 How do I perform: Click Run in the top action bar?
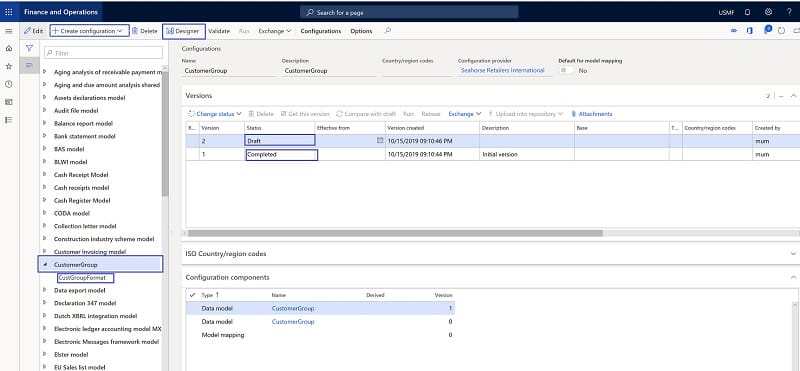pos(244,31)
